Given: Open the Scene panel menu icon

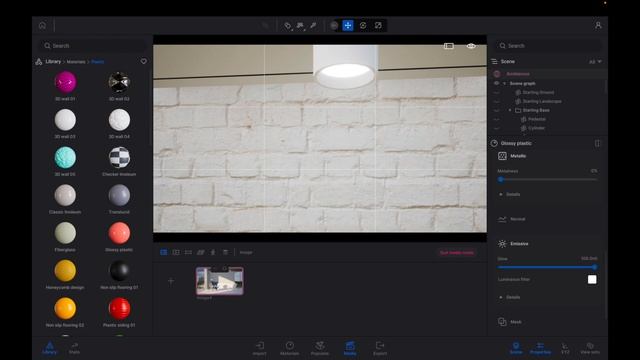Looking at the screenshot, I should point(494,61).
